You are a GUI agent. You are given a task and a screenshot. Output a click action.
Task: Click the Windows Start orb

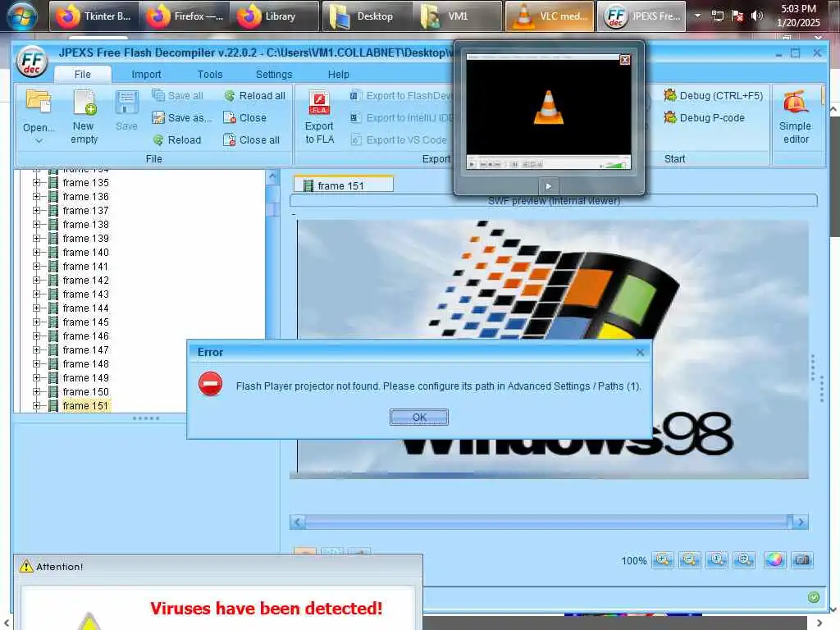(21, 16)
